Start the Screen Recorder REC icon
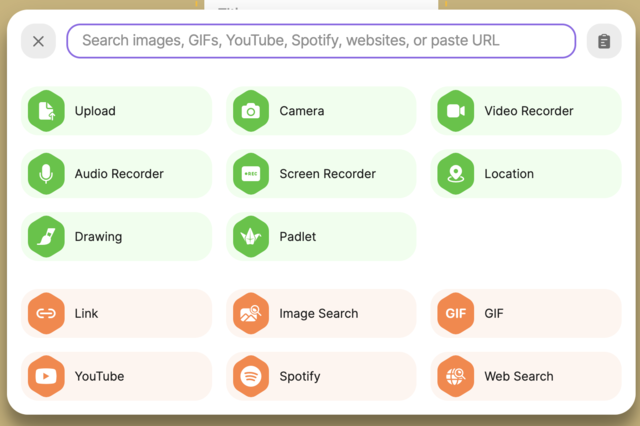This screenshot has height=426, width=640. pos(251,174)
